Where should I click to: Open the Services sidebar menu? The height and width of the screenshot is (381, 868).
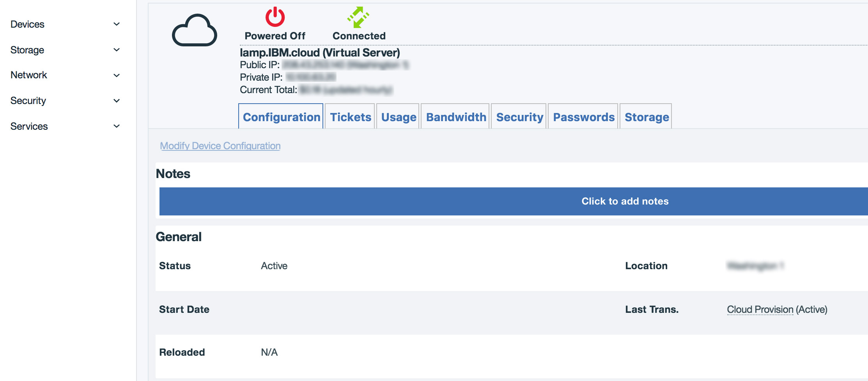29,126
